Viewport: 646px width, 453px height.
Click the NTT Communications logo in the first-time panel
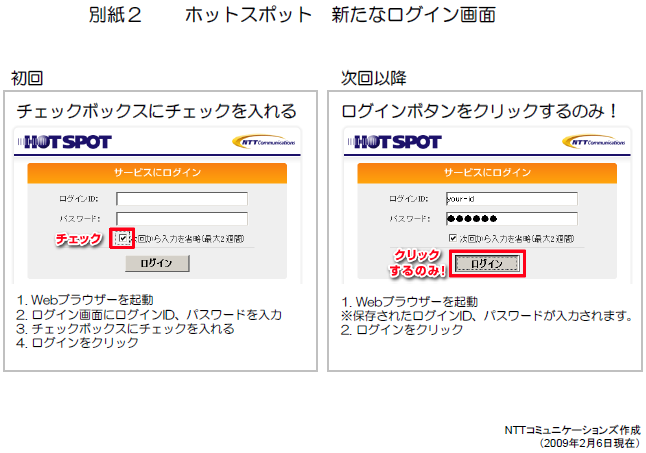[x=264, y=142]
